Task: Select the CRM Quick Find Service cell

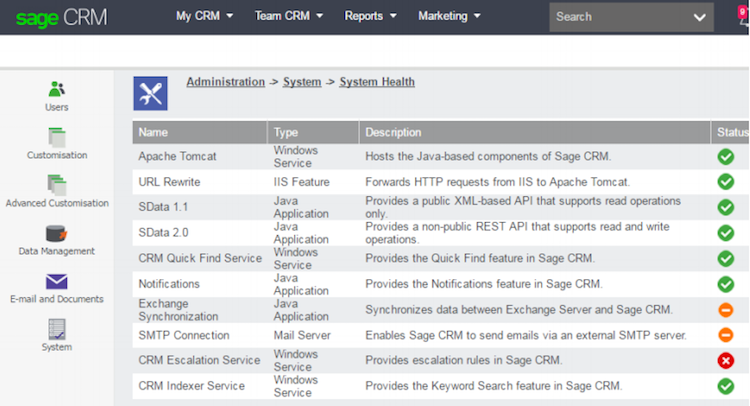Action: pos(200,258)
